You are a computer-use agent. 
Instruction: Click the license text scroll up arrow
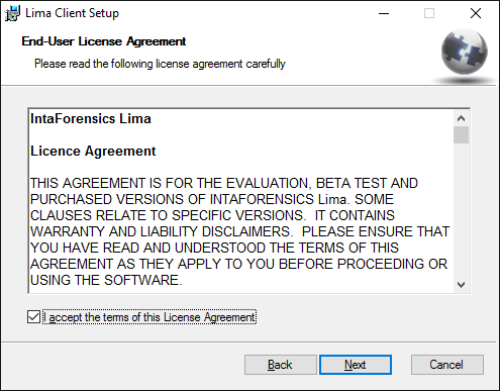coord(461,118)
